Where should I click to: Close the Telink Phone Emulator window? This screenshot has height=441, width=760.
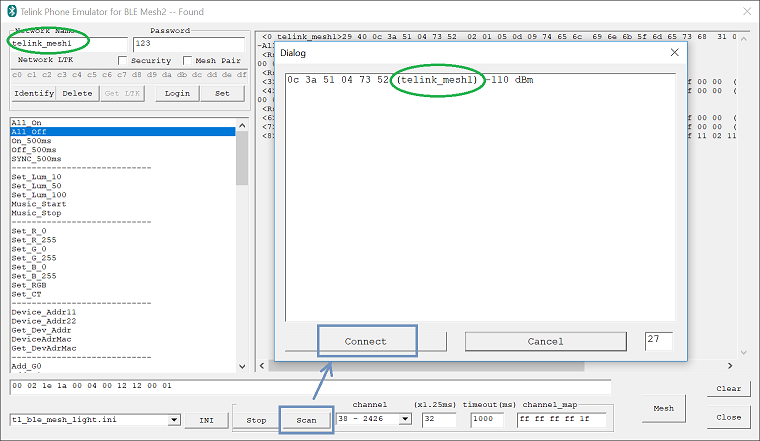point(747,11)
